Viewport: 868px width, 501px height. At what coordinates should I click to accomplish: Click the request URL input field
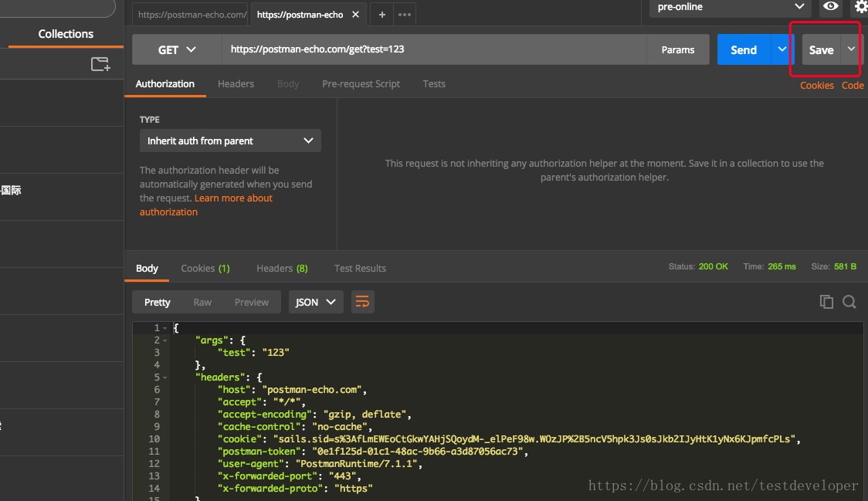click(432, 49)
